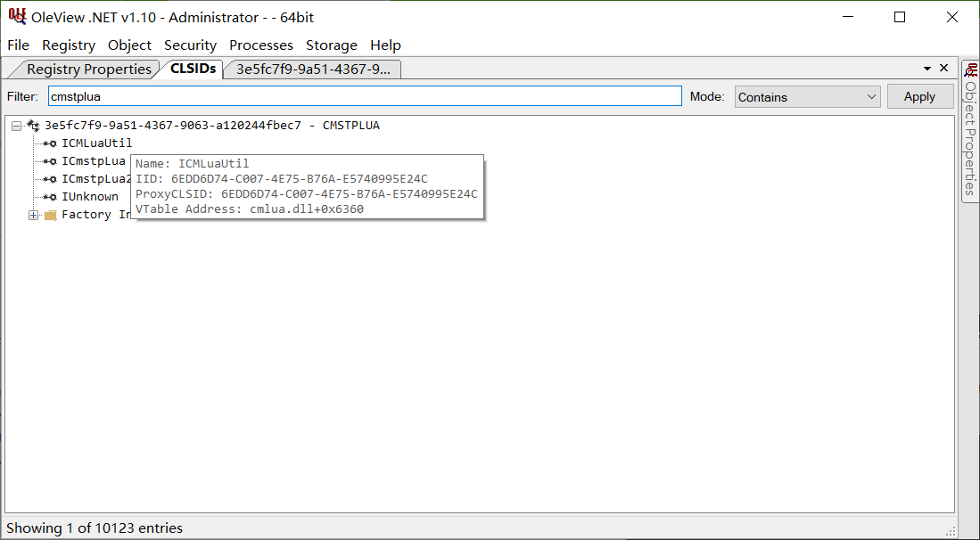Close the active document tab

pos(943,68)
